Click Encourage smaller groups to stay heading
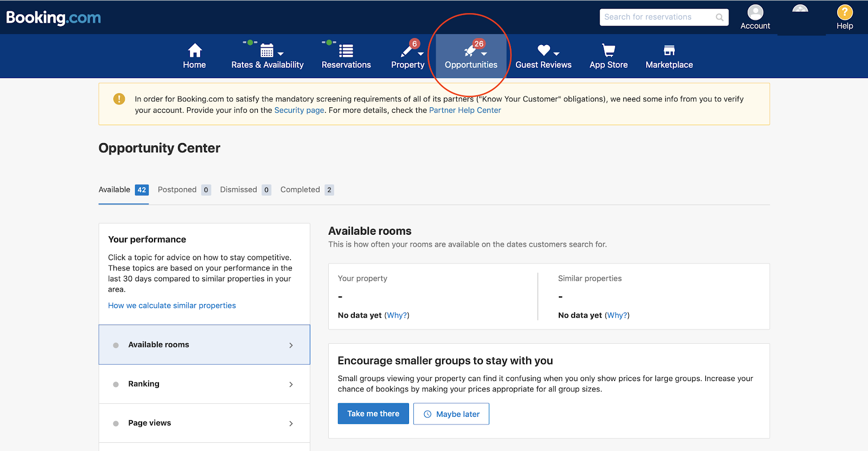The width and height of the screenshot is (868, 451). pyautogui.click(x=445, y=360)
